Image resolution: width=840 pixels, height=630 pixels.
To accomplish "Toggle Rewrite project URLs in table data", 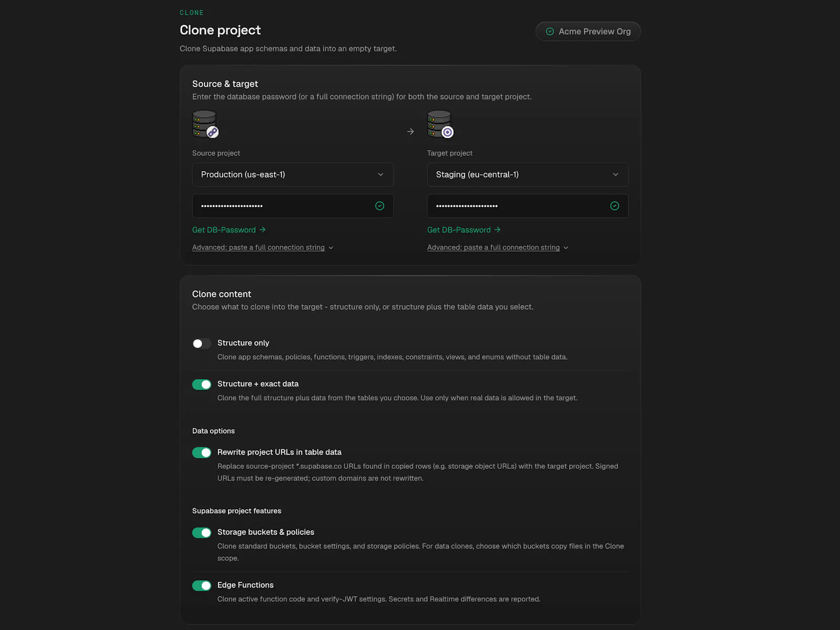I will (202, 453).
